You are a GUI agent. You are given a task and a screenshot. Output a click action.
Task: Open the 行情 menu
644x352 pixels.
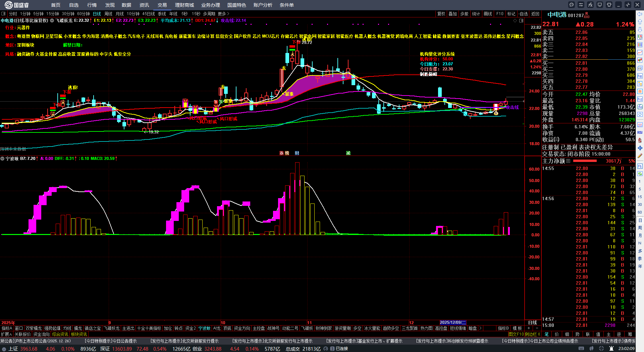coord(92,5)
